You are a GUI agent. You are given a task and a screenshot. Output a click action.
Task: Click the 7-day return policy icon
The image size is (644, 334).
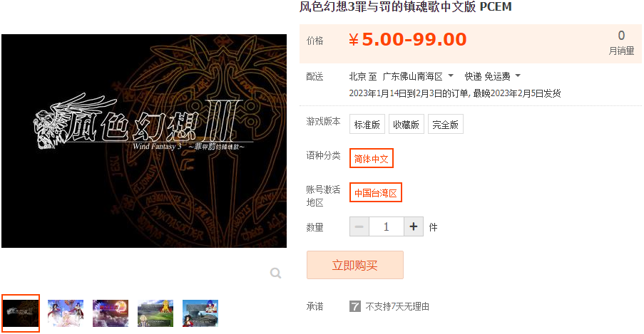[355, 306]
